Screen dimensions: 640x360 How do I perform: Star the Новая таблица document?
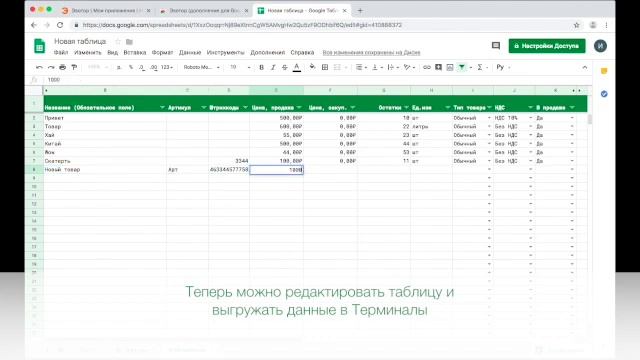pyautogui.click(x=118, y=42)
